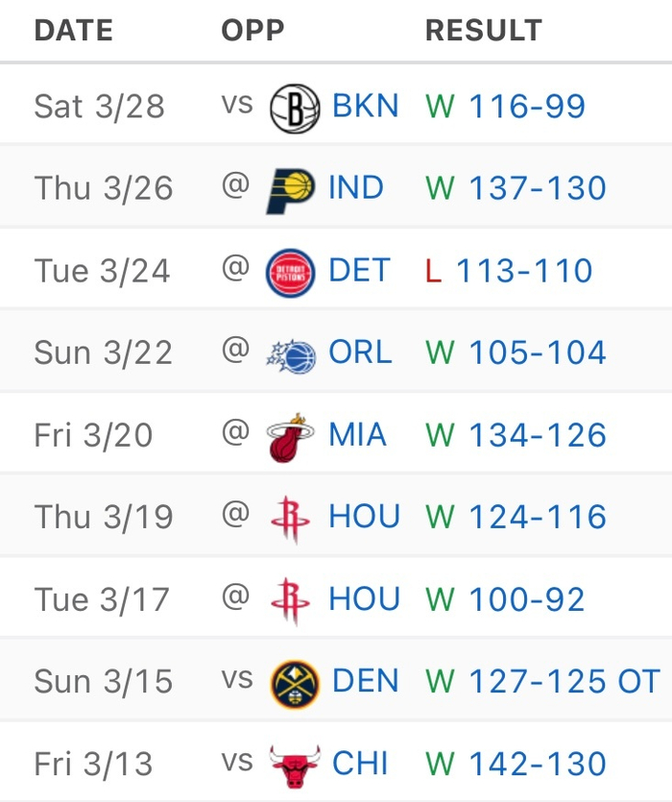Click the Brooklyn Nets logo icon

coord(294,107)
